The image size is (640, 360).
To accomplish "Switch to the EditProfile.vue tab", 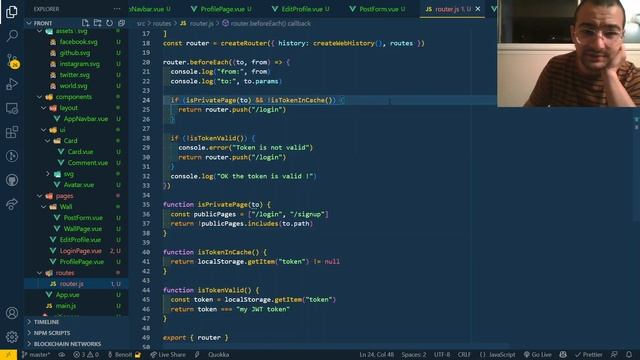I will coord(300,9).
